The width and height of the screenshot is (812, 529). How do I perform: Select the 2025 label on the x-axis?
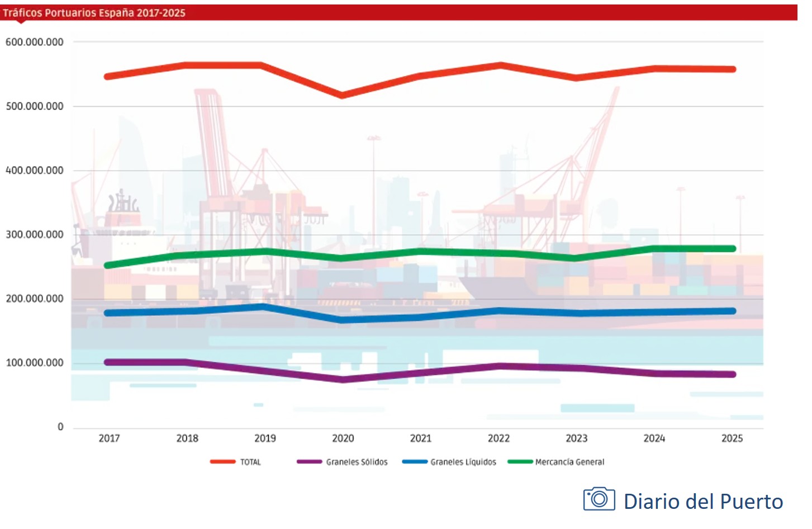tap(732, 438)
